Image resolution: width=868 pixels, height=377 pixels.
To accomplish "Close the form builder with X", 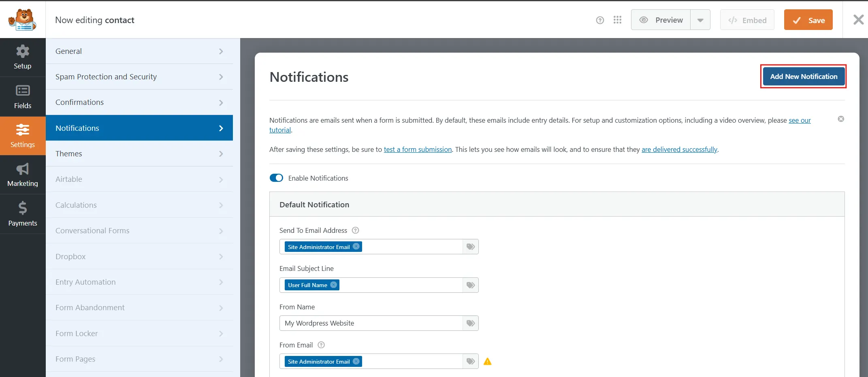I will click(x=858, y=19).
